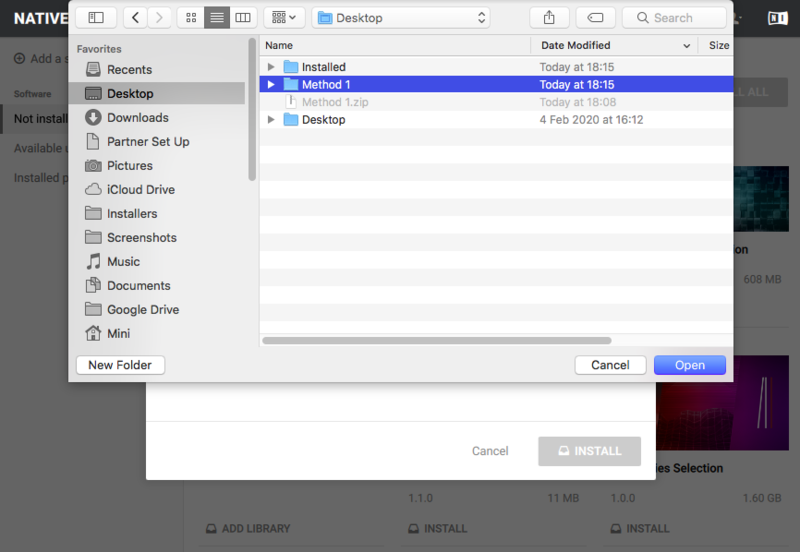Select Not installed tab in Native Access
The height and width of the screenshot is (552, 800).
tap(40, 119)
